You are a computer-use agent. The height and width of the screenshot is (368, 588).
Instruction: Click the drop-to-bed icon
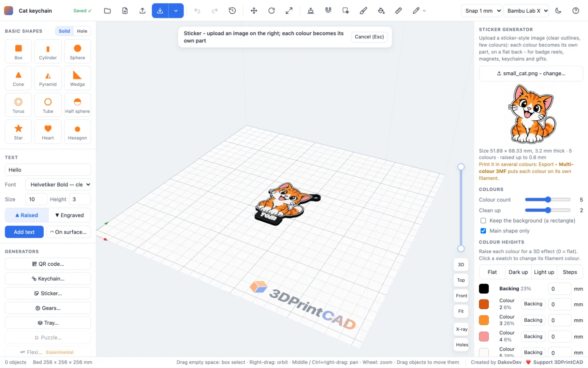311,11
